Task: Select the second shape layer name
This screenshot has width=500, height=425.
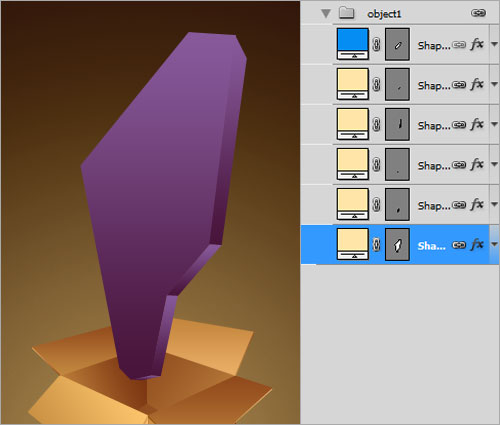Action: tap(434, 85)
